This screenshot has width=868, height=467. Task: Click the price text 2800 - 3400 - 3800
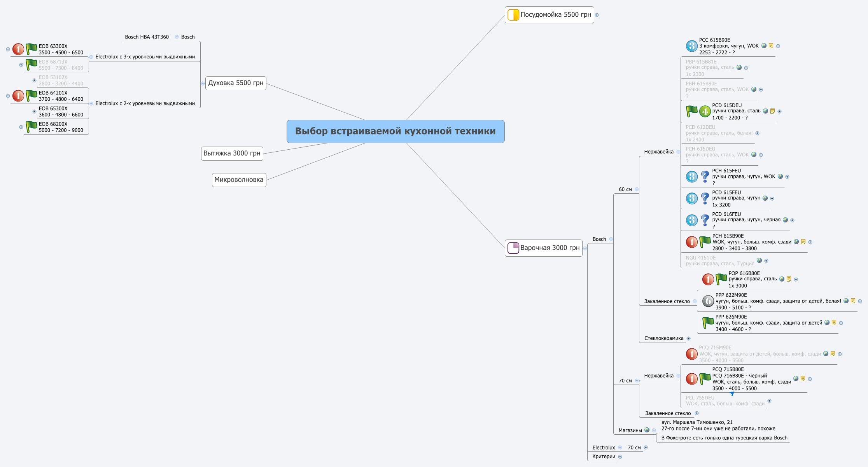click(735, 248)
